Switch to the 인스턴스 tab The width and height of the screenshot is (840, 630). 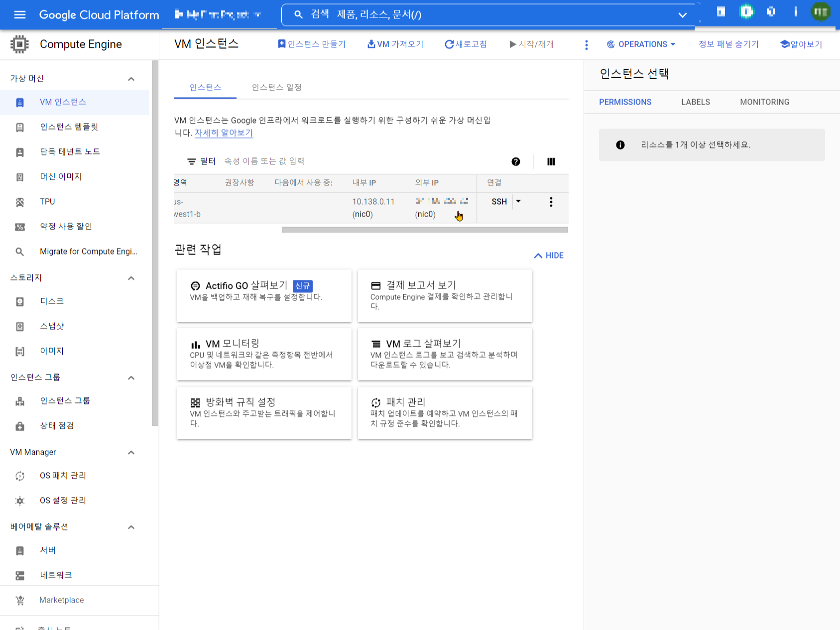[205, 88]
